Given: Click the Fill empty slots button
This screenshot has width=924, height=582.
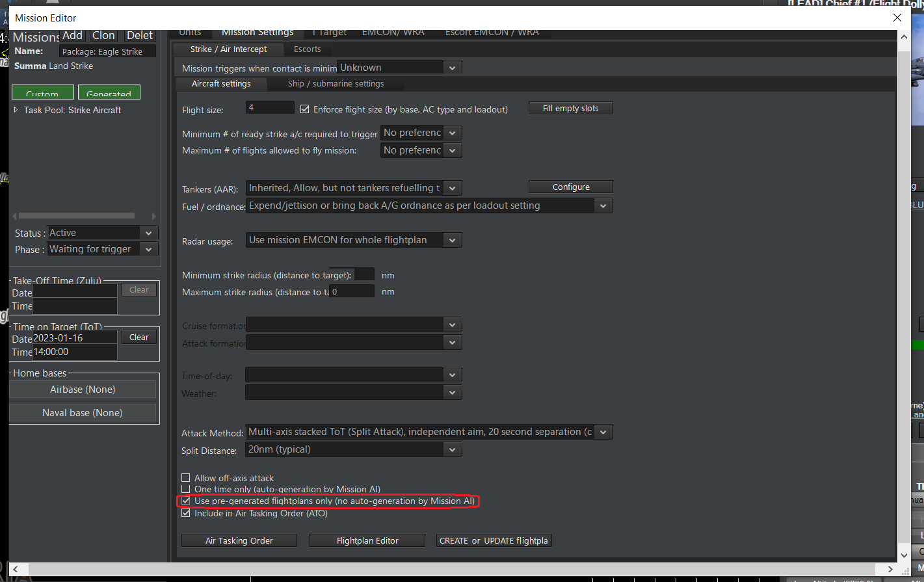Looking at the screenshot, I should [x=570, y=109].
